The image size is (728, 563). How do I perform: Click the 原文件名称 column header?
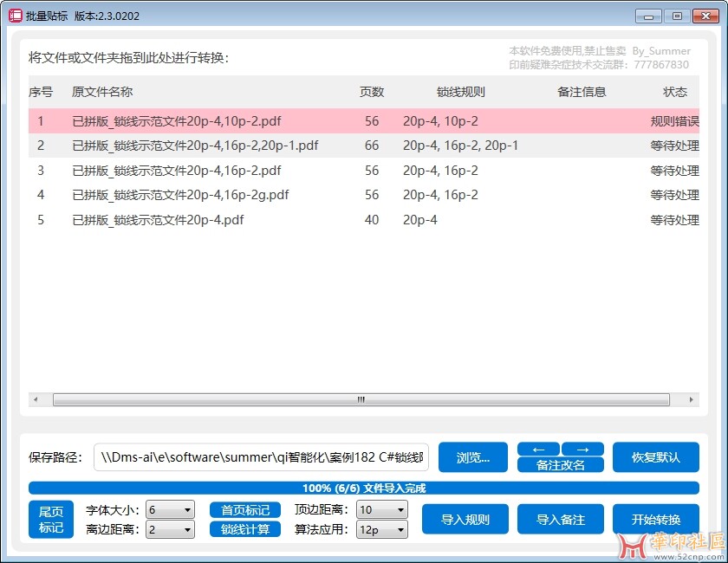pyautogui.click(x=102, y=92)
